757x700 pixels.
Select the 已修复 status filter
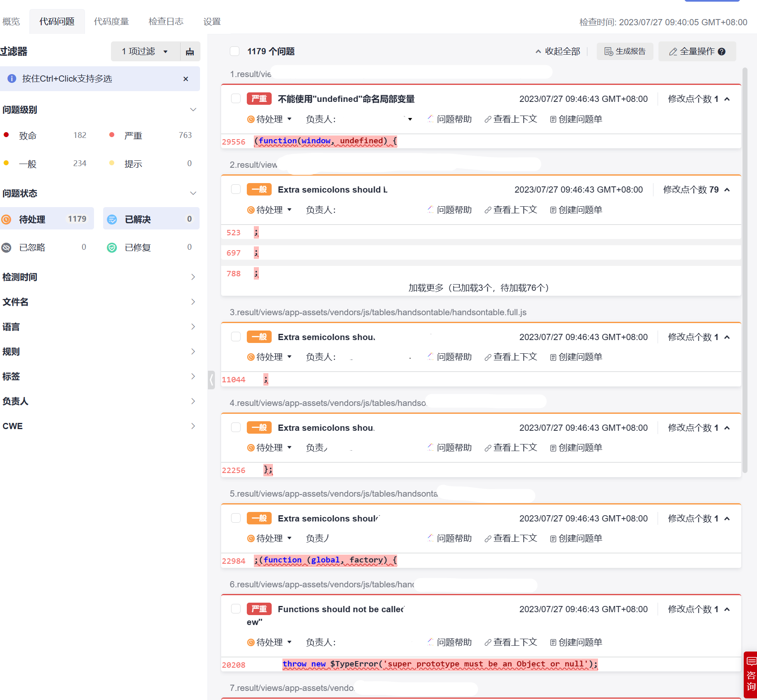[151, 247]
